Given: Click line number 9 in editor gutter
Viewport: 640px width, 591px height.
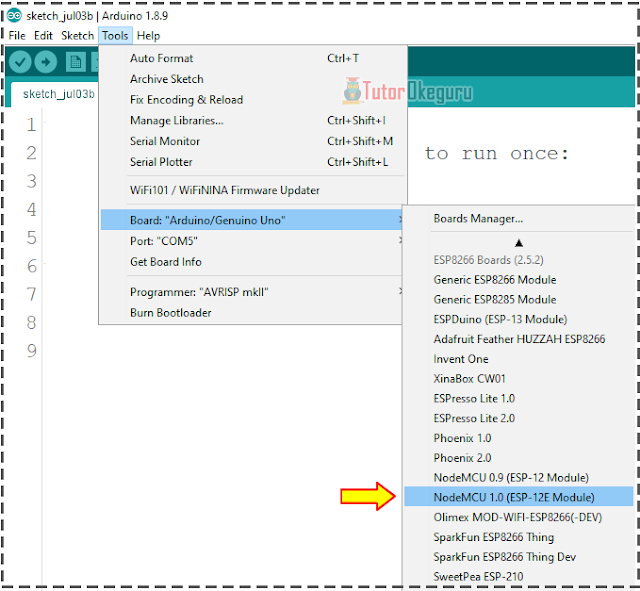Looking at the screenshot, I should tap(31, 351).
